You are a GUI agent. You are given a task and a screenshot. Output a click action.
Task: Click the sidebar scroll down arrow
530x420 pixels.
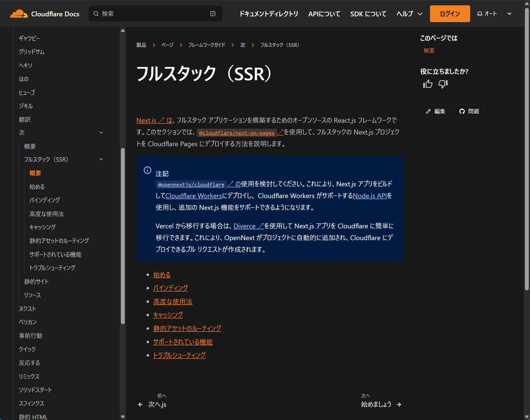(123, 417)
